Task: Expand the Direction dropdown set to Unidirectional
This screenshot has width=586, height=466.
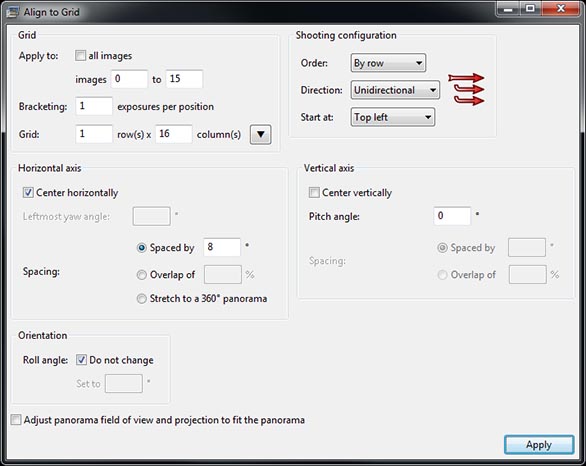Action: pos(395,90)
